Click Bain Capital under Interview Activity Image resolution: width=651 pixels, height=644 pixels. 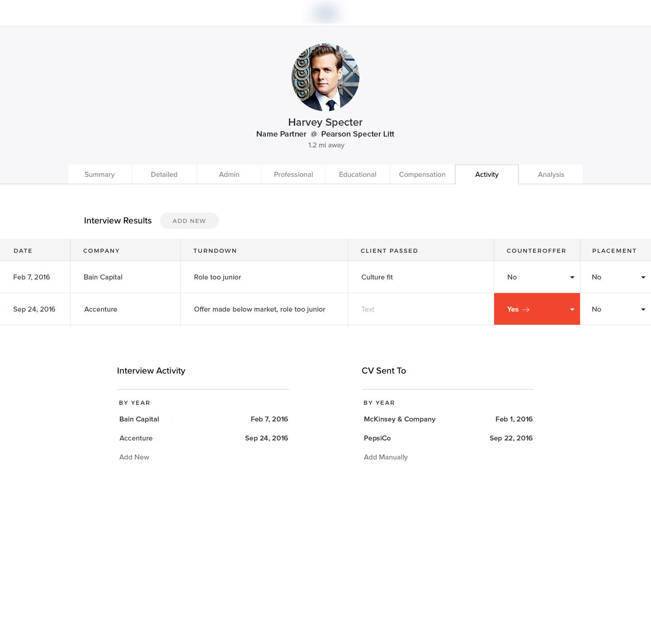point(139,419)
